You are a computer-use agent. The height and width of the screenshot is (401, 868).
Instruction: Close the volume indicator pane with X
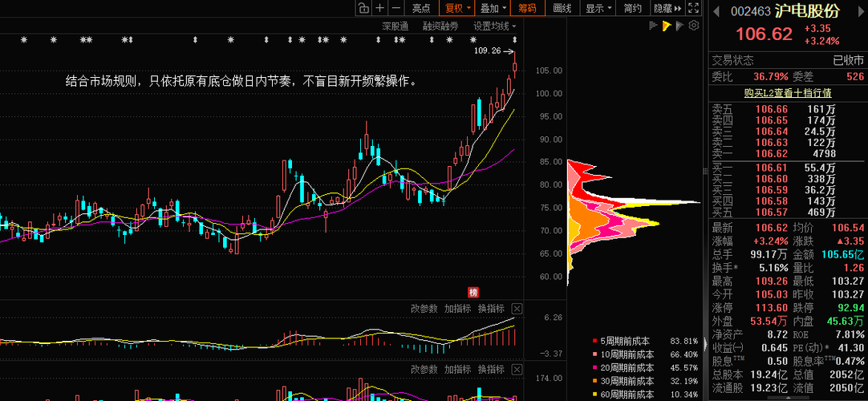coord(516,370)
